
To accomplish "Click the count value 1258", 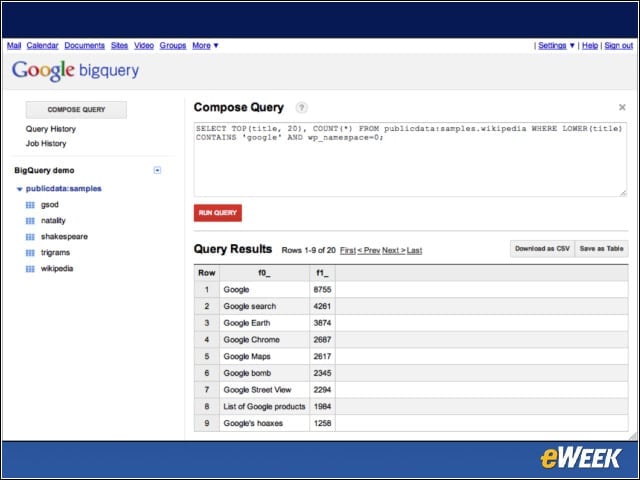I will (x=322, y=423).
